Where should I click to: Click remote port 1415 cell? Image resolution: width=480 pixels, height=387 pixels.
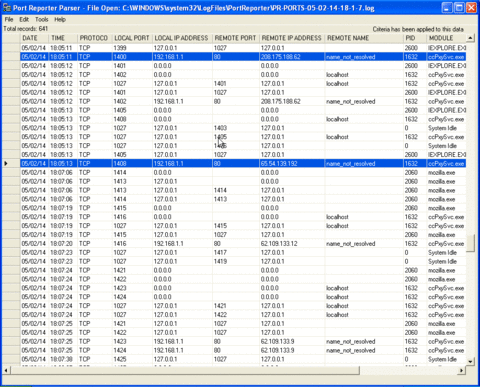[236, 226]
